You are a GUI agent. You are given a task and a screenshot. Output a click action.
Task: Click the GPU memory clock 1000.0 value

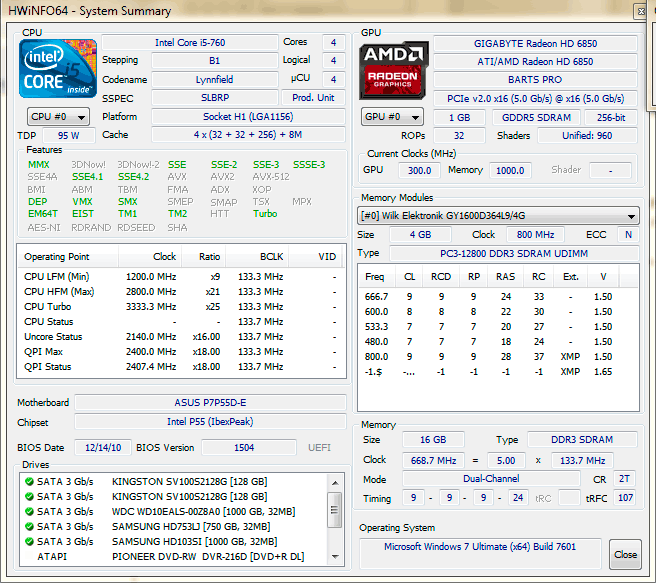pyautogui.click(x=510, y=171)
